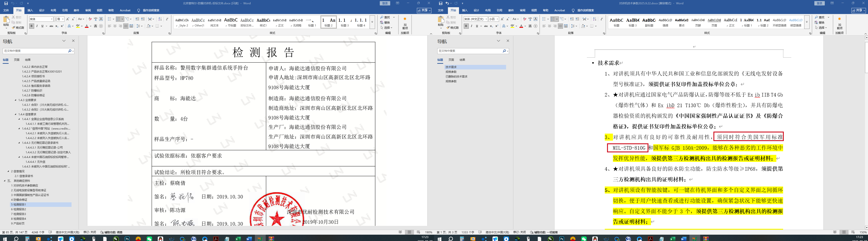Open the Acrobat tab in the right window
The height and width of the screenshot is (241, 868).
[560, 10]
